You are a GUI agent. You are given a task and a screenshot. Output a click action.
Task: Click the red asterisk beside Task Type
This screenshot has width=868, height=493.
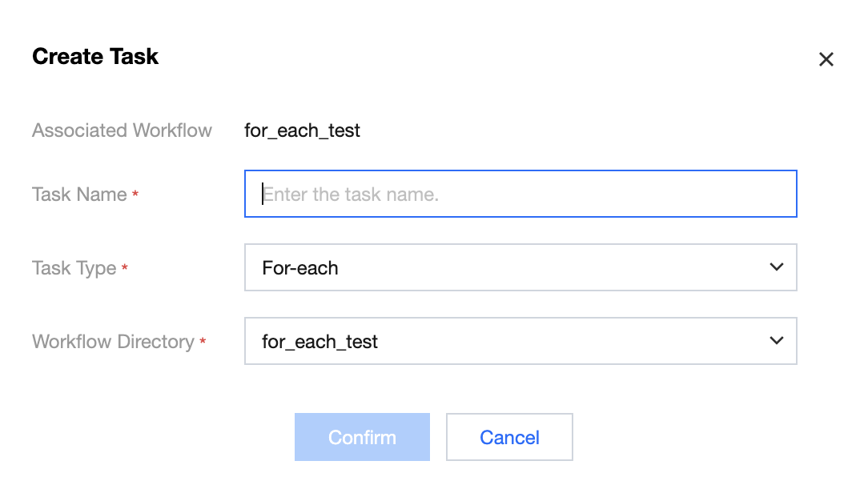point(125,269)
